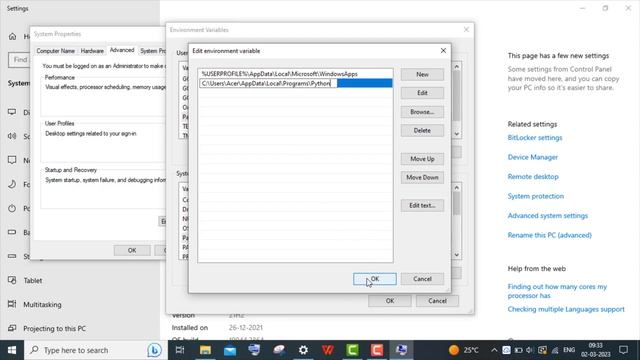The width and height of the screenshot is (640, 360).
Task: Select the Notifications icon in Settings sidebar
Action: [x=12, y=160]
